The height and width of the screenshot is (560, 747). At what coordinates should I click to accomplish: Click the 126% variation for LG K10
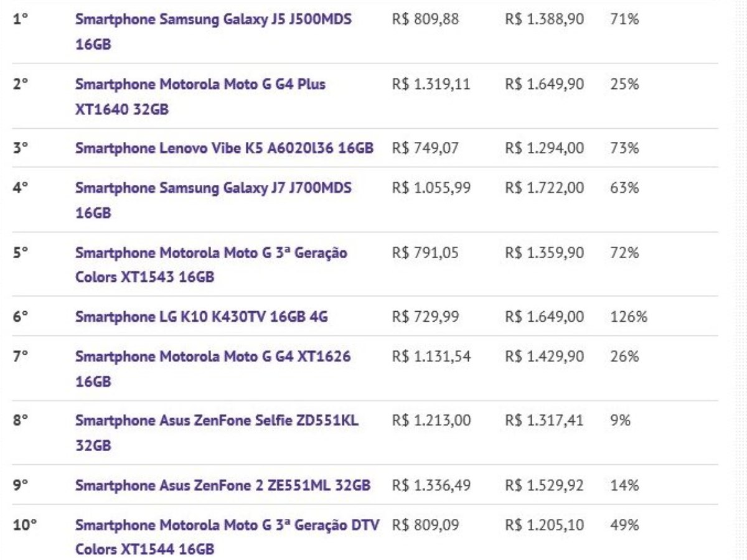pos(629,317)
